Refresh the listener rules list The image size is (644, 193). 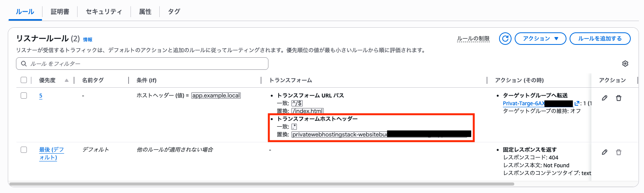[x=505, y=39]
